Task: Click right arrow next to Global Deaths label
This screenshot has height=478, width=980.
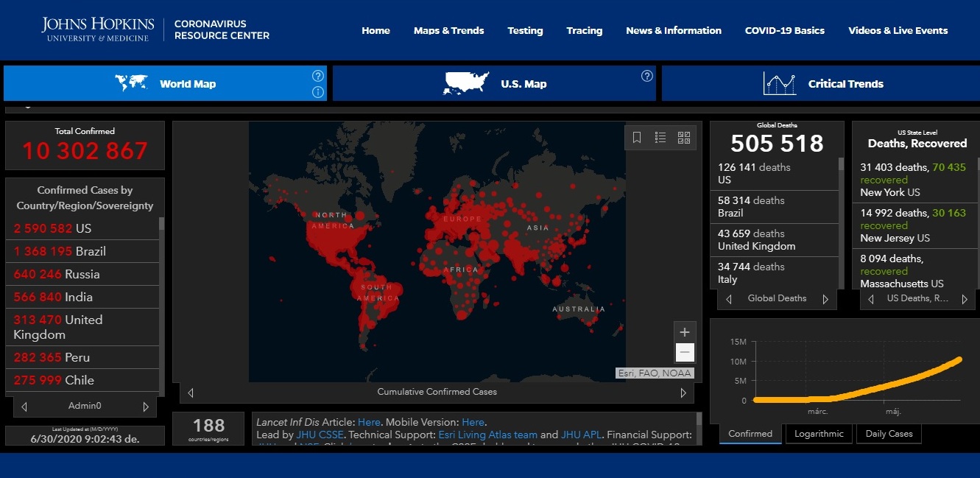Action: [825, 299]
